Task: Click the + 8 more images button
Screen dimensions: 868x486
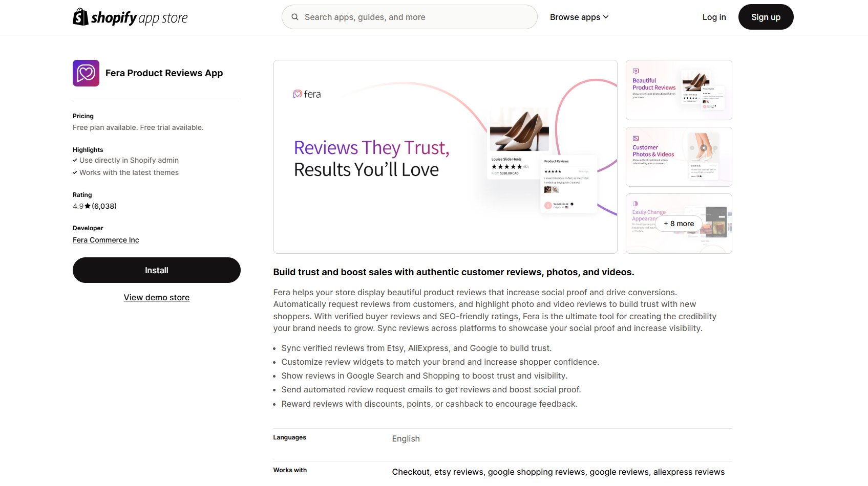Action: click(x=679, y=224)
